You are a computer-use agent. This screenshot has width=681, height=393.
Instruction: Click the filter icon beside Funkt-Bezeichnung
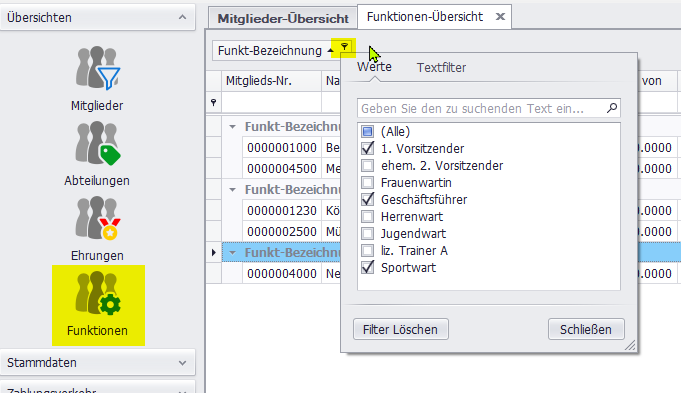point(344,47)
